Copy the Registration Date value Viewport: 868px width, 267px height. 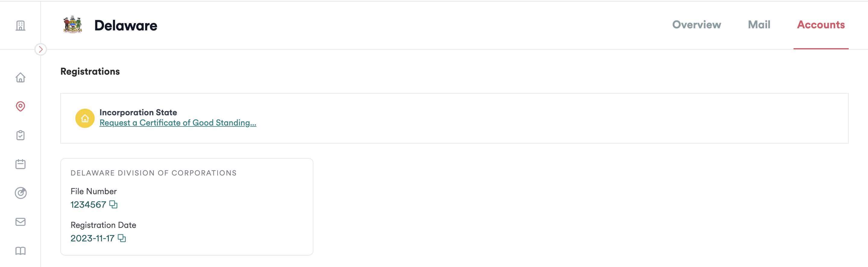122,238
